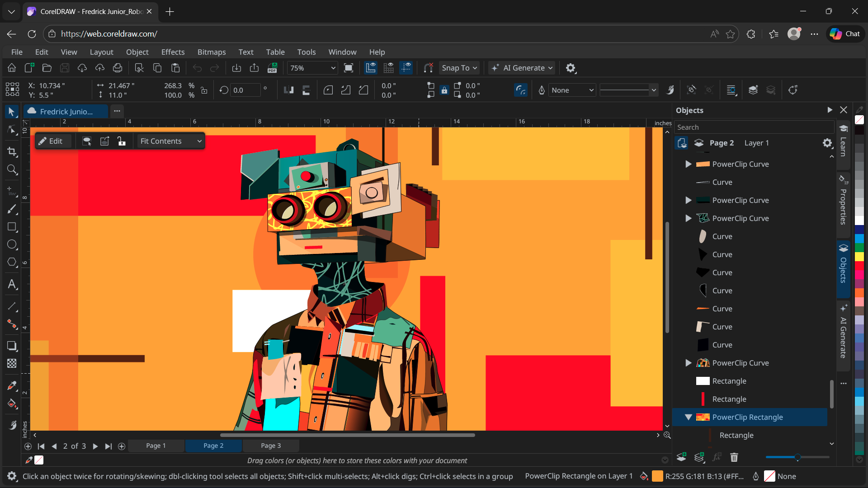Open the AI Generate feature
Image resolution: width=868 pixels, height=488 pixels.
pyautogui.click(x=521, y=68)
